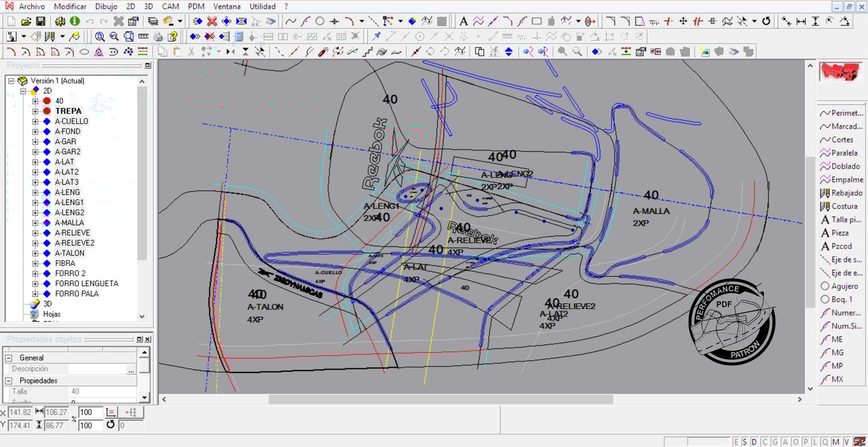
Task: Collapse the Versión 1 (Actual) tree node
Action: [x=11, y=81]
